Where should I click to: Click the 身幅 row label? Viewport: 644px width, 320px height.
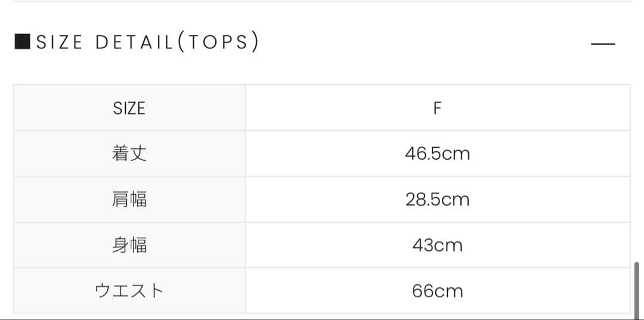coord(129,246)
